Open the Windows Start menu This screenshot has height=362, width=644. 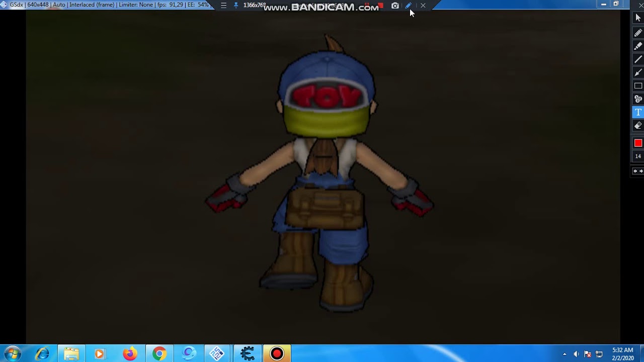(13, 353)
